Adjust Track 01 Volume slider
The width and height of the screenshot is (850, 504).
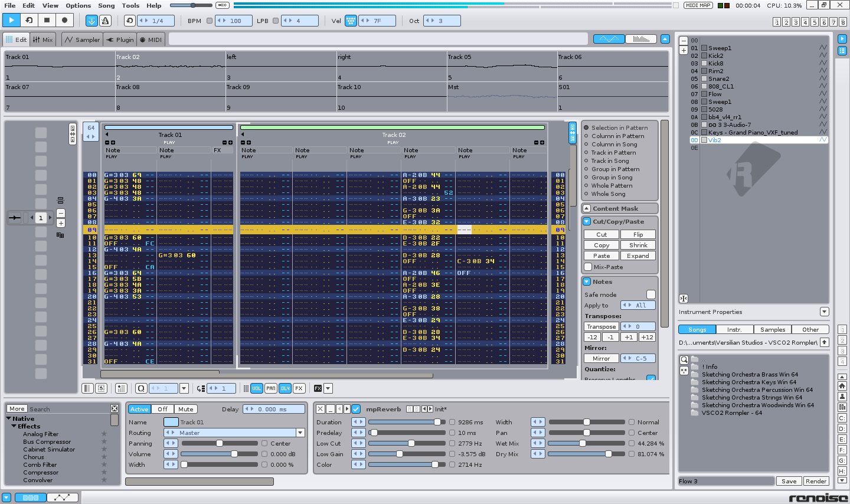point(220,454)
